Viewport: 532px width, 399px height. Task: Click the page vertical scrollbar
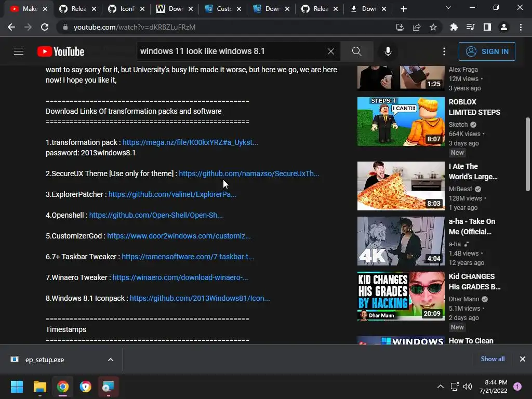click(x=528, y=154)
